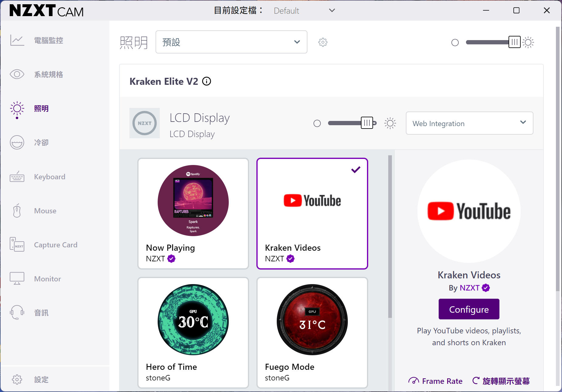Click the verified badge under Now Playing

[171, 259]
